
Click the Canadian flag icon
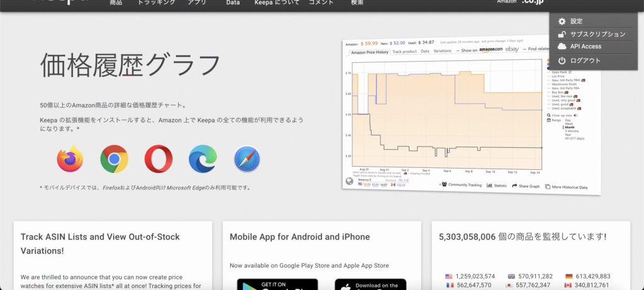pyautogui.click(x=569, y=285)
